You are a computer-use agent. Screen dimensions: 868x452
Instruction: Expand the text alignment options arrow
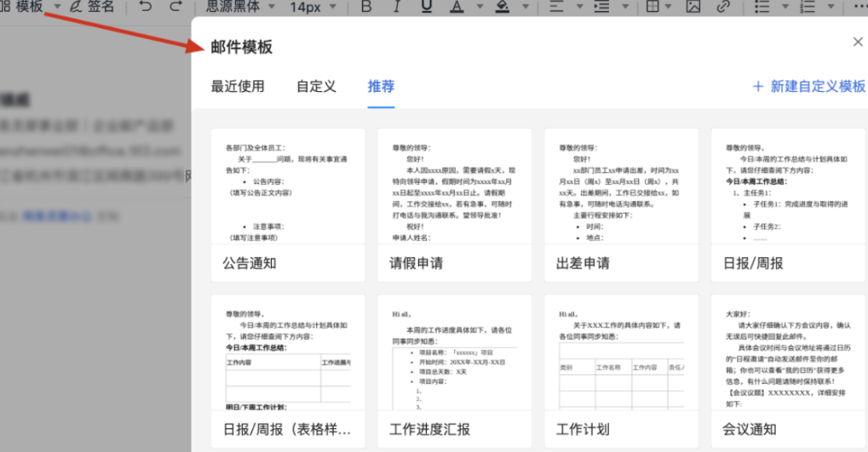click(x=579, y=7)
